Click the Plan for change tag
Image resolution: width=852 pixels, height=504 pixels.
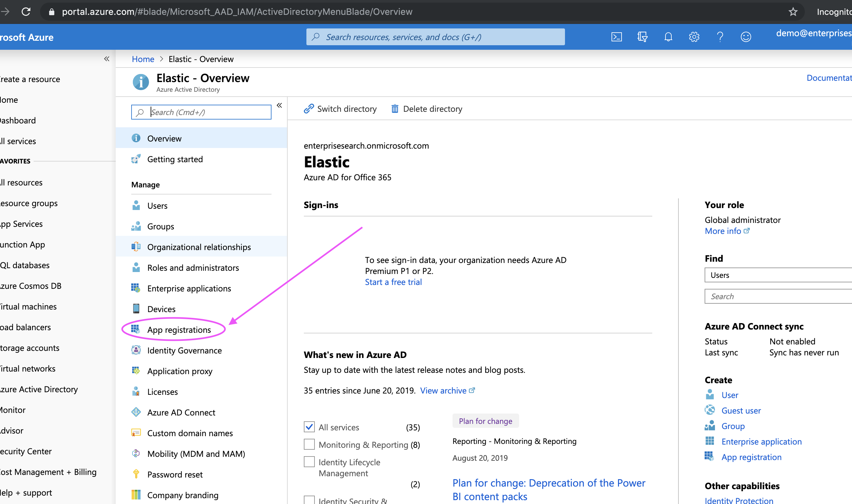point(485,421)
